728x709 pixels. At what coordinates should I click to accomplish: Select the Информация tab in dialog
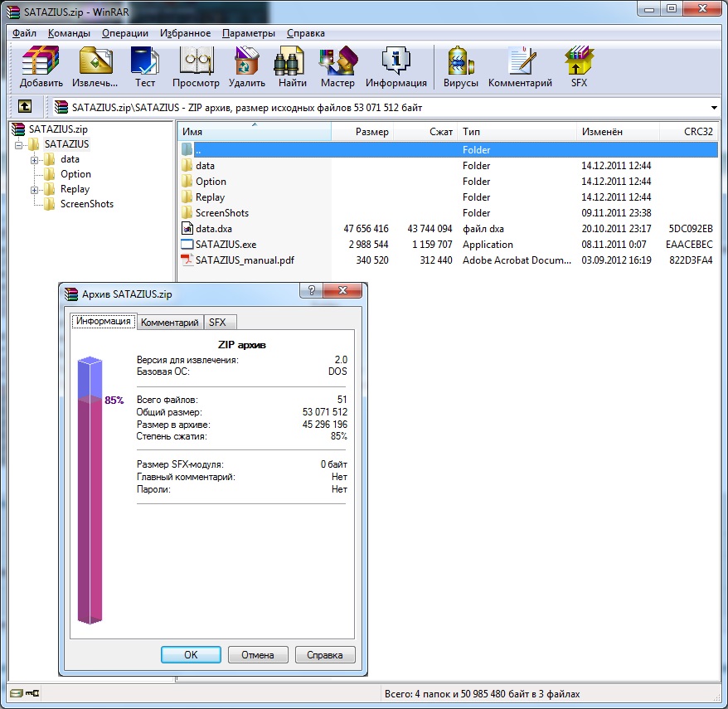[103, 321]
